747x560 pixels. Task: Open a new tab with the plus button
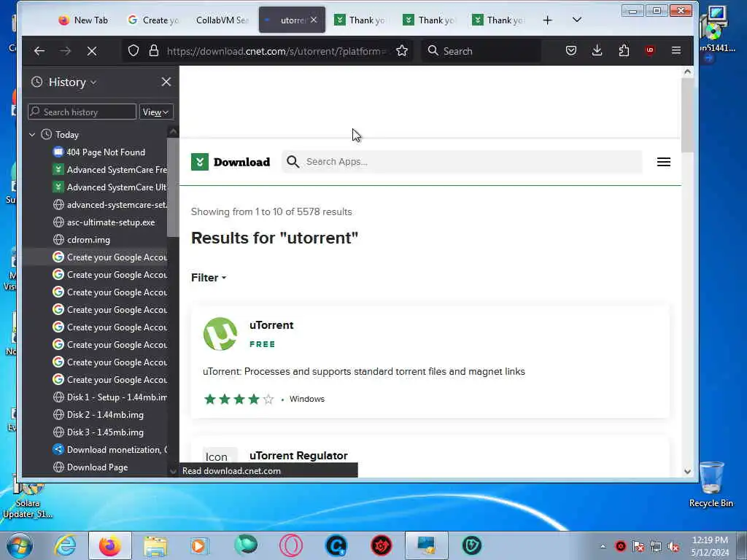pos(547,20)
